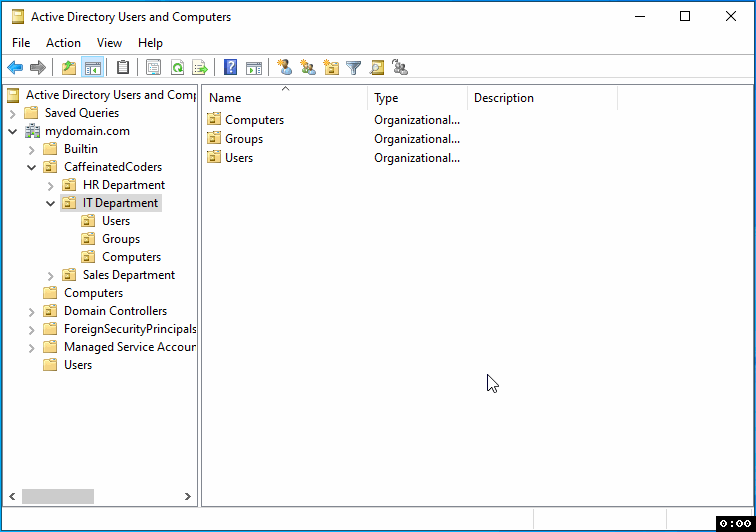Expand the HR Department OU

pos(51,186)
